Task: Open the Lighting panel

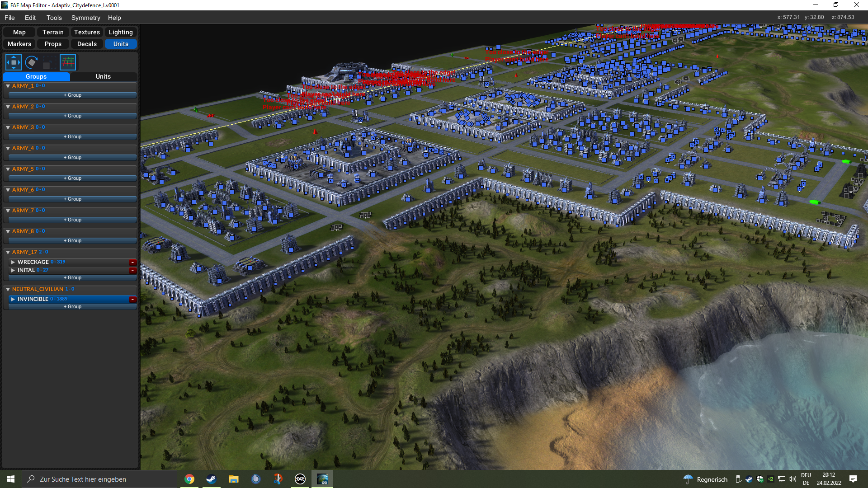Action: [x=121, y=32]
